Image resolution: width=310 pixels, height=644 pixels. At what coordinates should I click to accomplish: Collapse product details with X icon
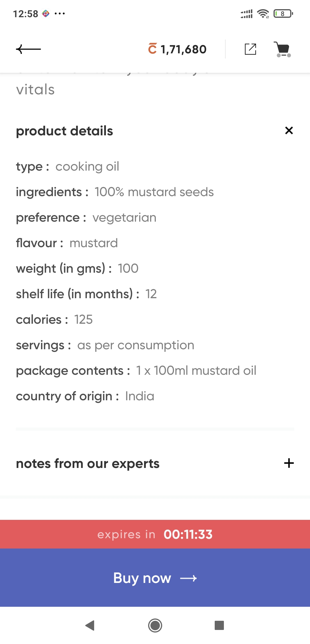pyautogui.click(x=289, y=131)
